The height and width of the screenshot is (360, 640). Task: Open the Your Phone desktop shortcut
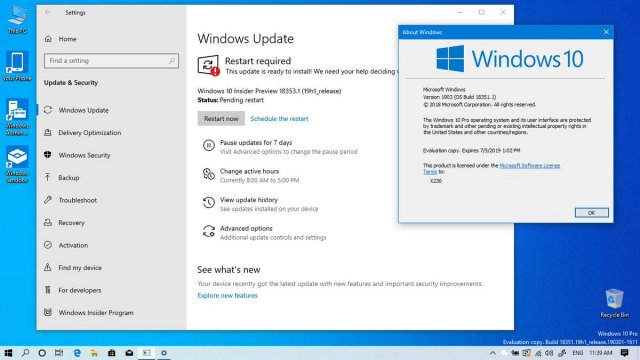tap(17, 66)
